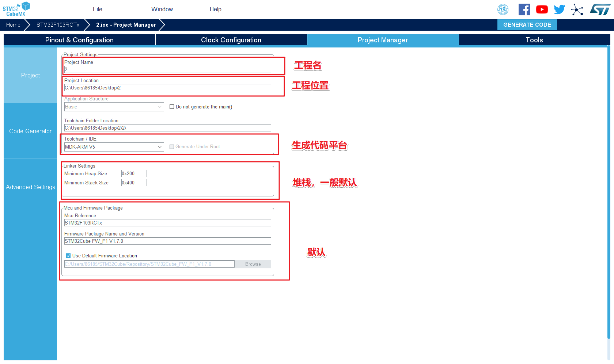Click the Project Name input field
The height and width of the screenshot is (364, 614).
pyautogui.click(x=168, y=70)
